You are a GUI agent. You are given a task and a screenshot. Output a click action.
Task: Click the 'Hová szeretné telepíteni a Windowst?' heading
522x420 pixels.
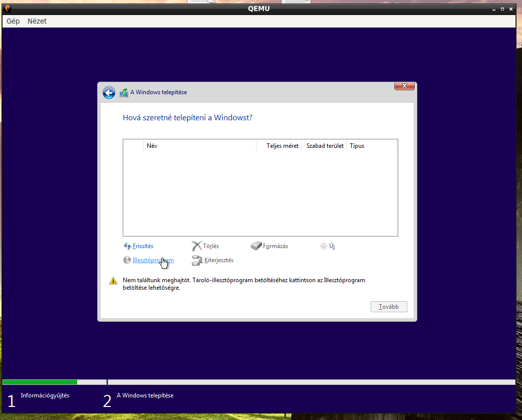click(x=187, y=118)
